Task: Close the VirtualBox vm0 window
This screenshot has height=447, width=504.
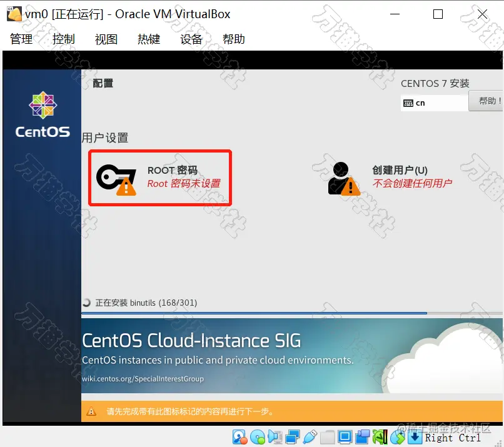Action: coord(482,14)
